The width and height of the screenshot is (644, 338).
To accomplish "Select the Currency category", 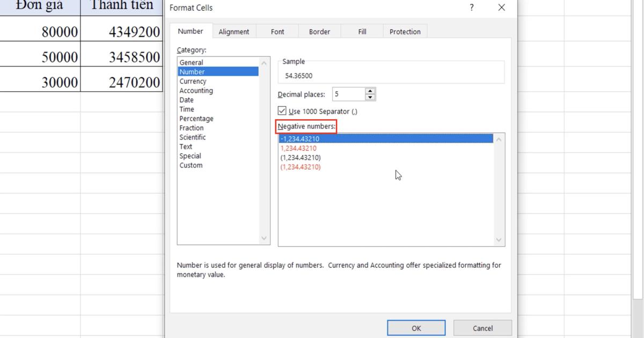I will pyautogui.click(x=193, y=80).
